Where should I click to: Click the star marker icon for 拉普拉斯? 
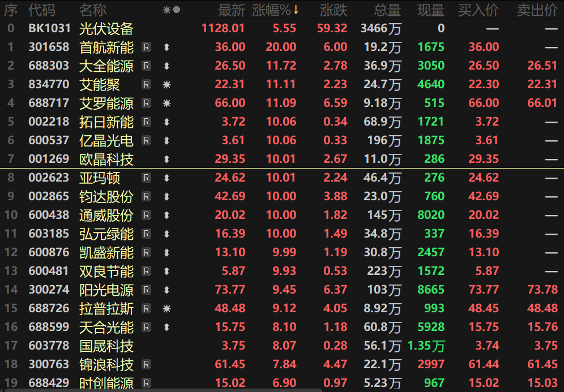pos(166,309)
